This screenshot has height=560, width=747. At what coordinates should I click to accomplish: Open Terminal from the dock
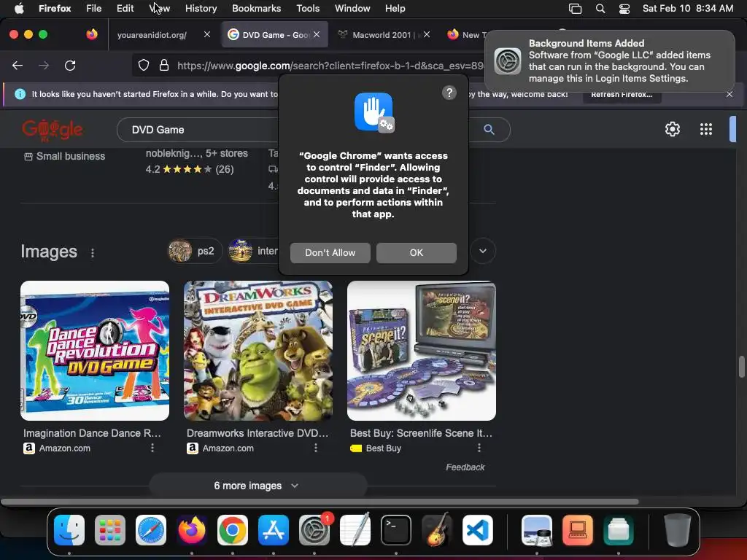click(x=396, y=530)
